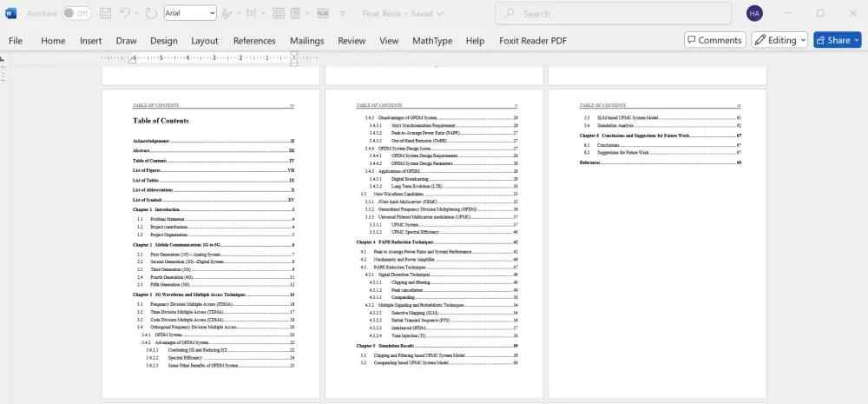Click 'Tone Injection (TI)' TOC entry

[x=444, y=336]
